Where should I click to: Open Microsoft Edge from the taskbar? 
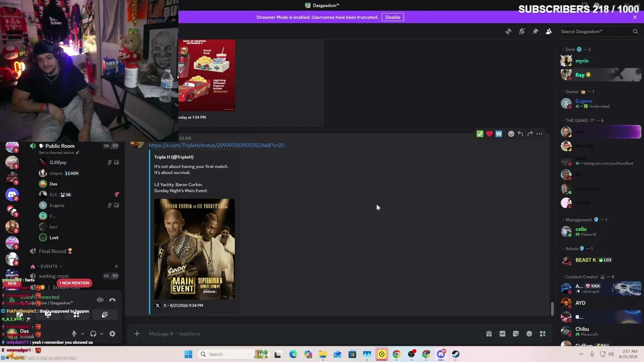293,354
